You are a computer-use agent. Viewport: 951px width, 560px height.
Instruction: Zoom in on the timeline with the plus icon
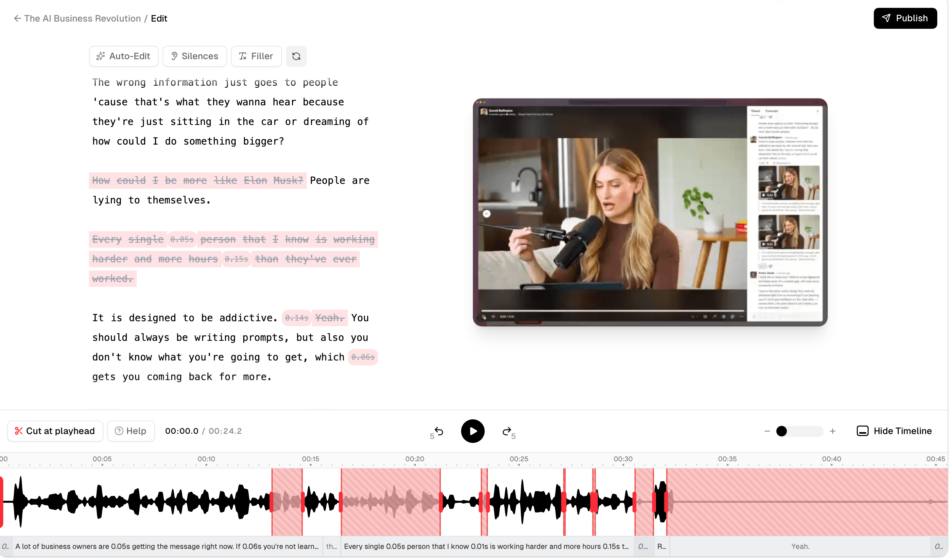tap(833, 431)
